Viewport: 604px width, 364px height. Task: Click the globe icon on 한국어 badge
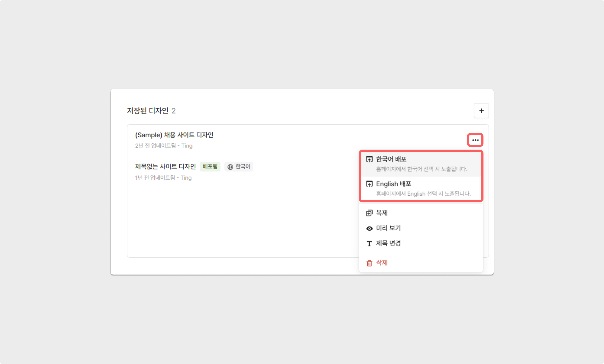[230, 167]
